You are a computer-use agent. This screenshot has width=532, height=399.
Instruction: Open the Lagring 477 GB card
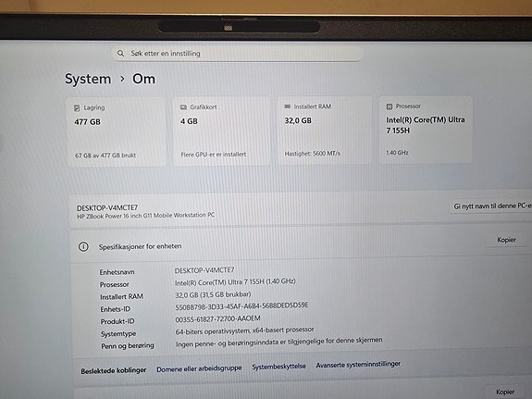117,132
